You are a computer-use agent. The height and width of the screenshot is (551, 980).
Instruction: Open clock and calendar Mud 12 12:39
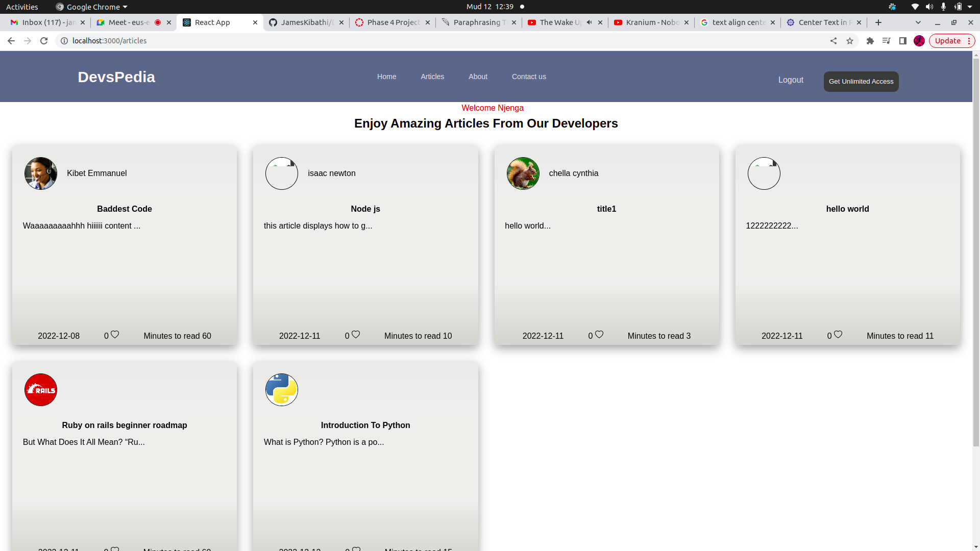(x=490, y=7)
